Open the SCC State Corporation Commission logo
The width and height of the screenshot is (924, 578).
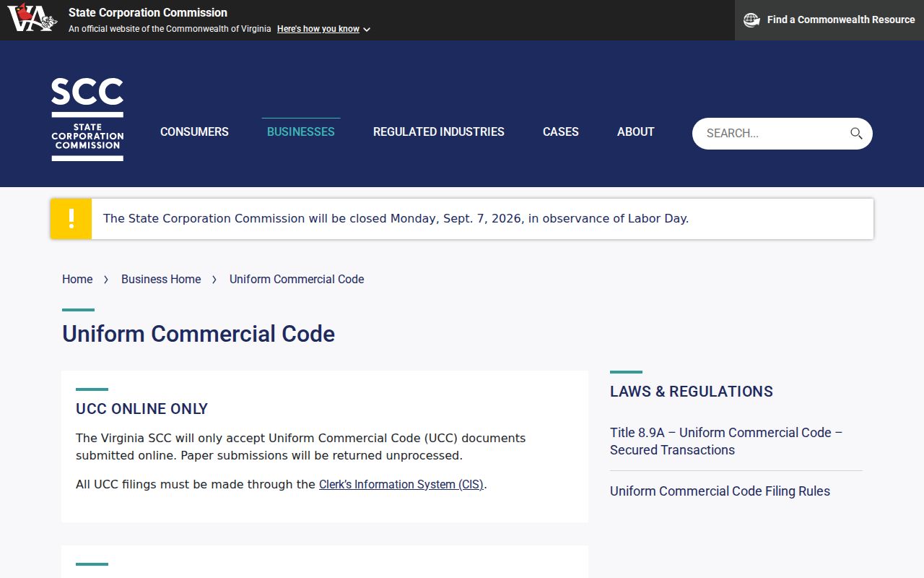click(x=87, y=119)
